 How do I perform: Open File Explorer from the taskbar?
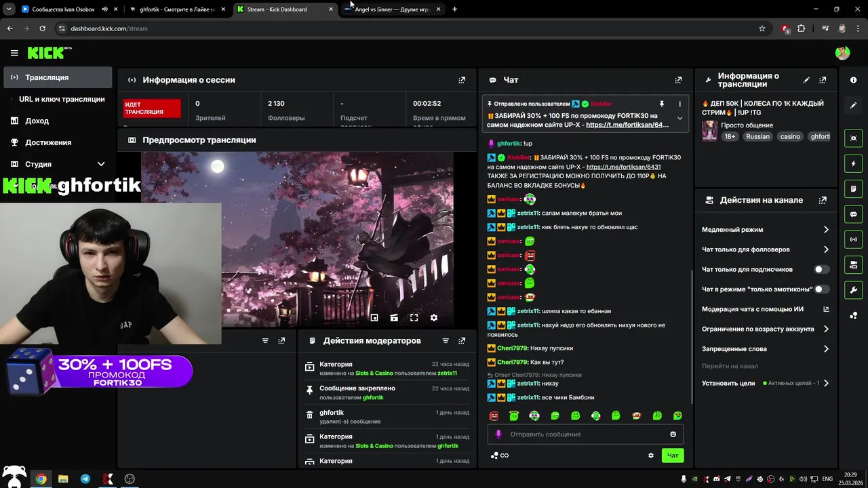(63, 479)
